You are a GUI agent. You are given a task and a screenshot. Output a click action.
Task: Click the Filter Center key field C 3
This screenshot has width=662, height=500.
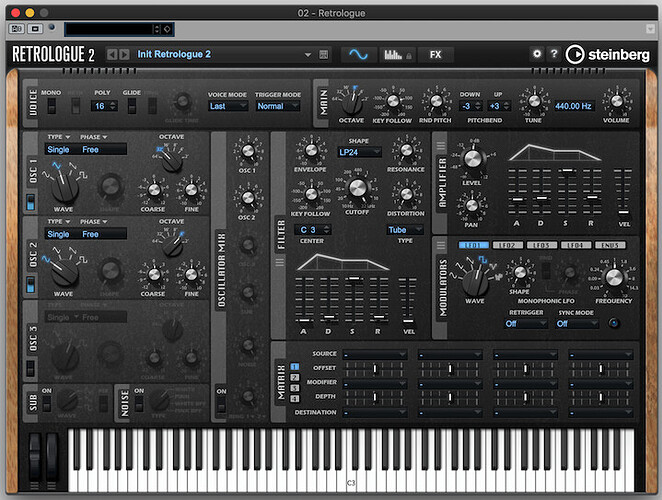(314, 230)
